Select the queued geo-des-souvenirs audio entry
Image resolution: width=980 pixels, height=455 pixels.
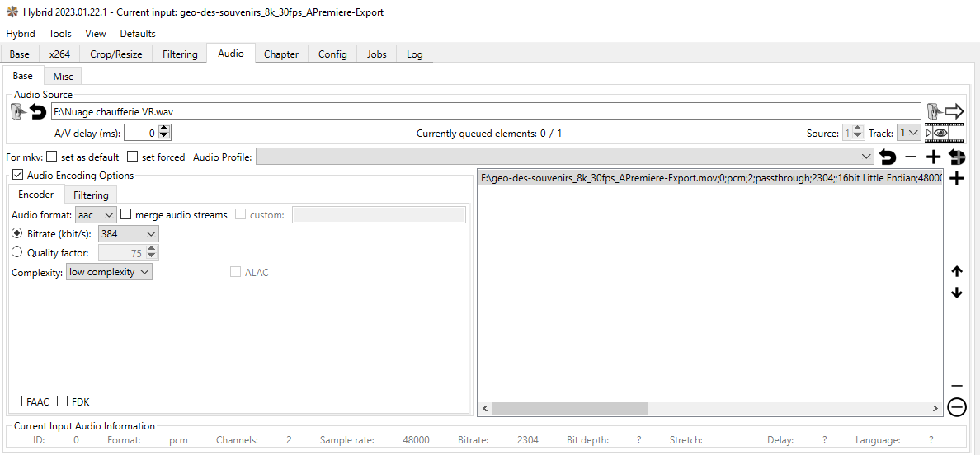709,179
